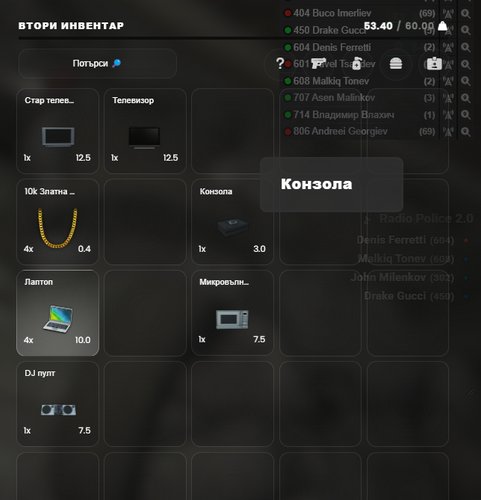
Task: Click the Radio Police 2.0 title
Action: (x=426, y=219)
